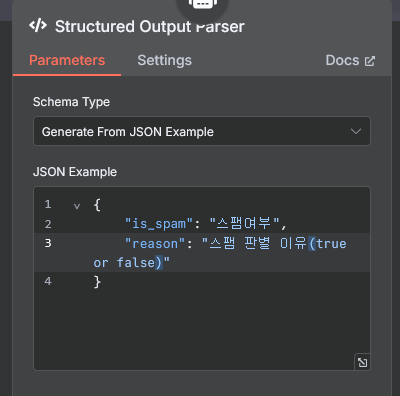The image size is (400, 396).
Task: Click the "reason" key in the JSON
Action: pyautogui.click(x=155, y=244)
